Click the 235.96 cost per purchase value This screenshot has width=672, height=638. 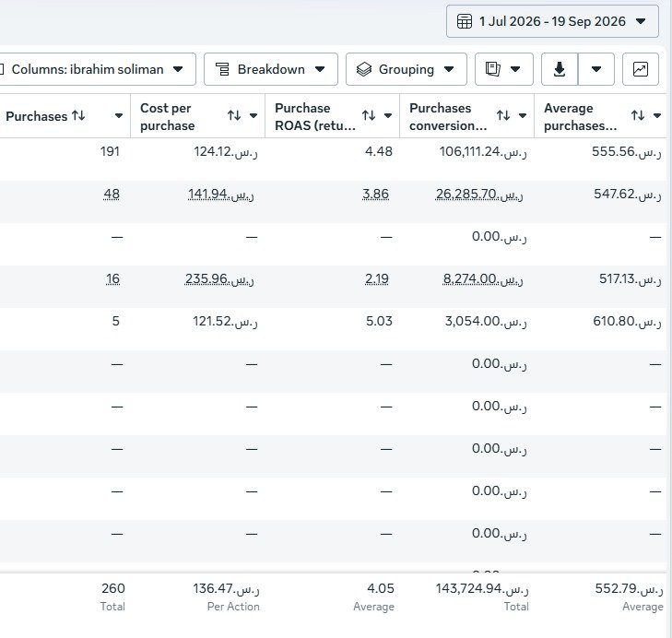click(x=219, y=279)
